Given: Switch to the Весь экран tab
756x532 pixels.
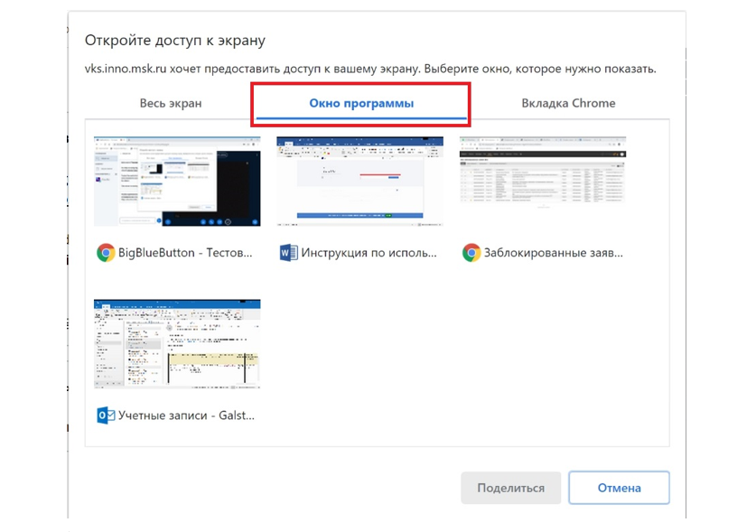Looking at the screenshot, I should [170, 103].
